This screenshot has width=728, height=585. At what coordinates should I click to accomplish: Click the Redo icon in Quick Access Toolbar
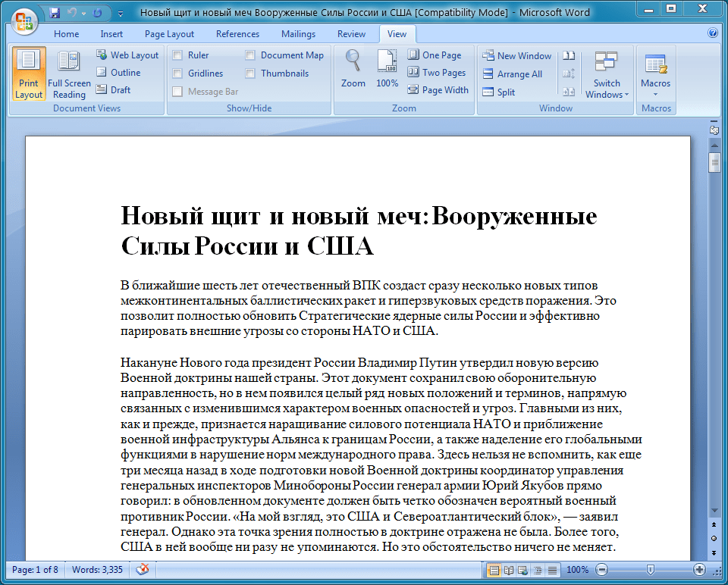tap(97, 13)
